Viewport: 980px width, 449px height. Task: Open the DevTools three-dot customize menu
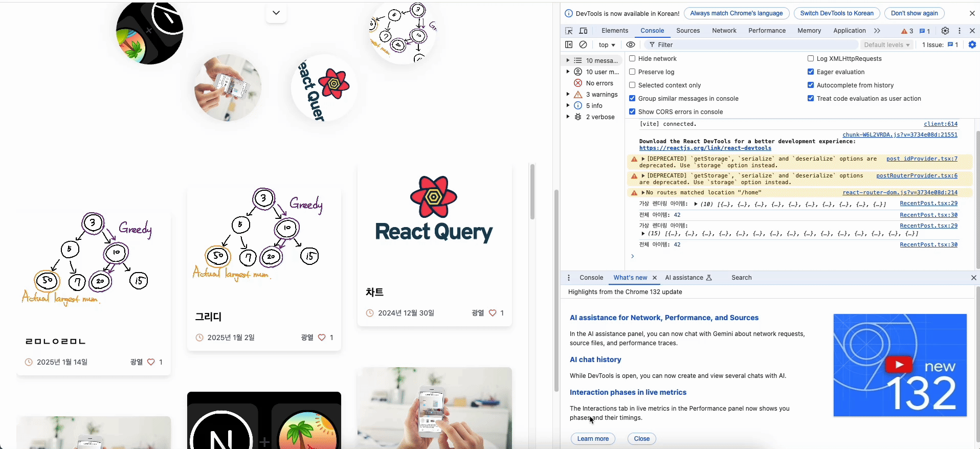click(960, 31)
